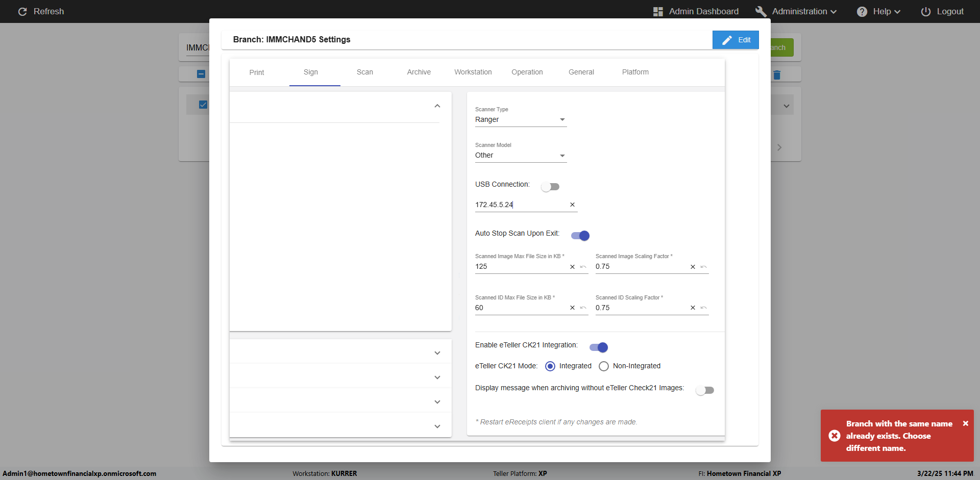Clear Scanned Image Max File Size value
The width and height of the screenshot is (980, 480).
point(572,267)
